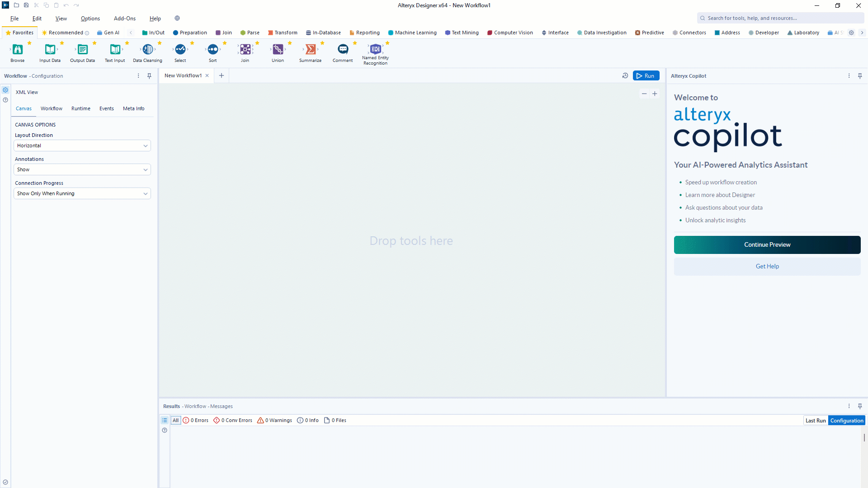Click the open folder icon in title bar
This screenshot has height=488, width=868.
[16, 5]
